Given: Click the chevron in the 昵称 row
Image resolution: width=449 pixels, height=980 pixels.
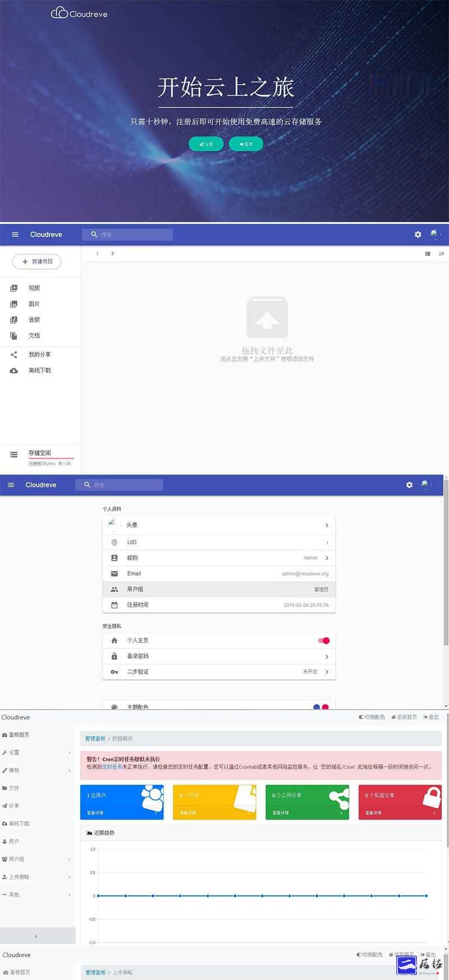Looking at the screenshot, I should (x=327, y=558).
